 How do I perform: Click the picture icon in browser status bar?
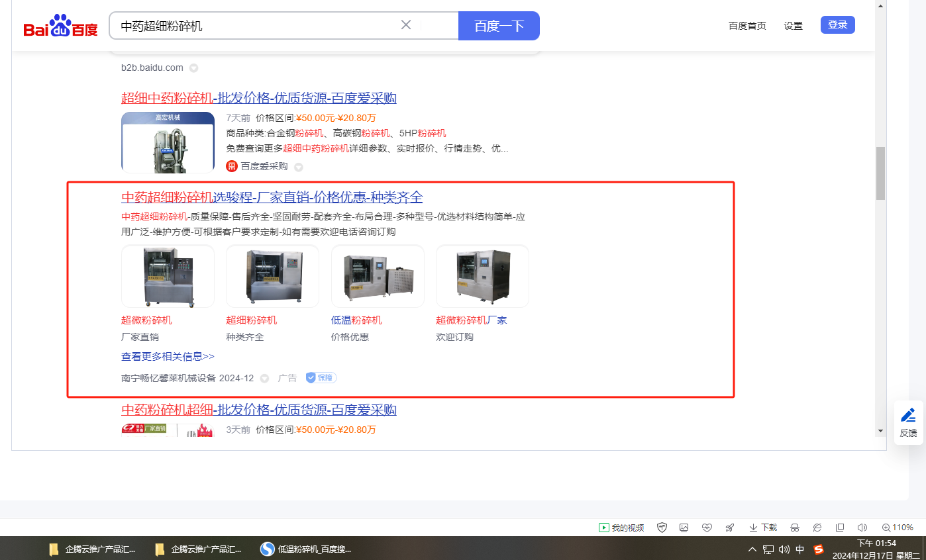pyautogui.click(x=684, y=528)
